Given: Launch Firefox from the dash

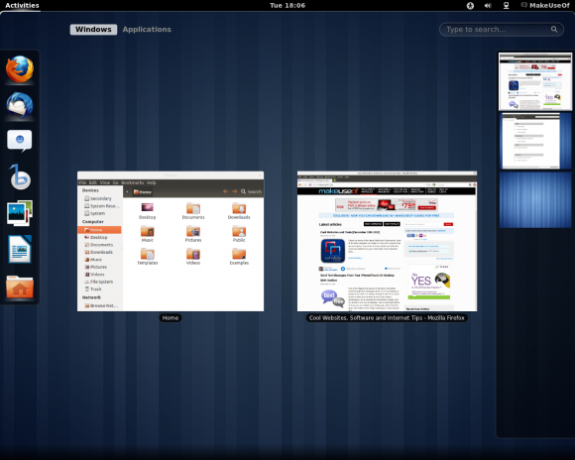Looking at the screenshot, I should tap(20, 69).
